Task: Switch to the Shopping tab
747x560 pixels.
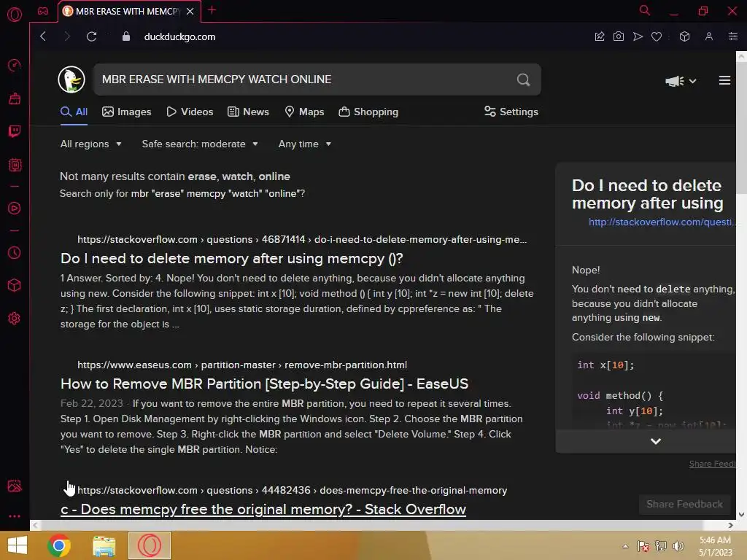Action: click(368, 112)
